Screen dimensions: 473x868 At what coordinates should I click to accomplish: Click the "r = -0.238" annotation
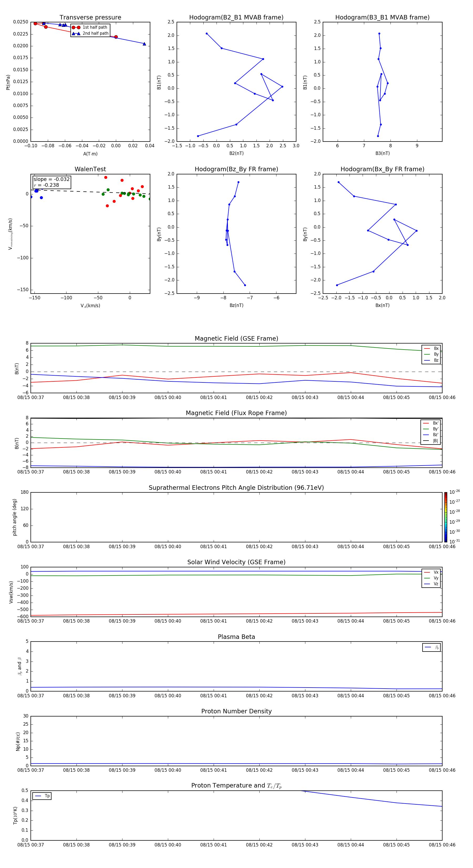point(47,185)
